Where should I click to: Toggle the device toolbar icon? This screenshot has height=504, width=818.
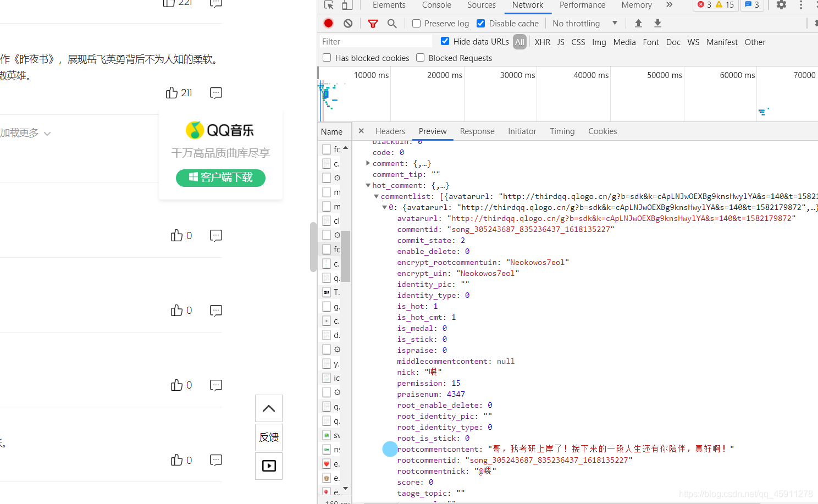(347, 5)
